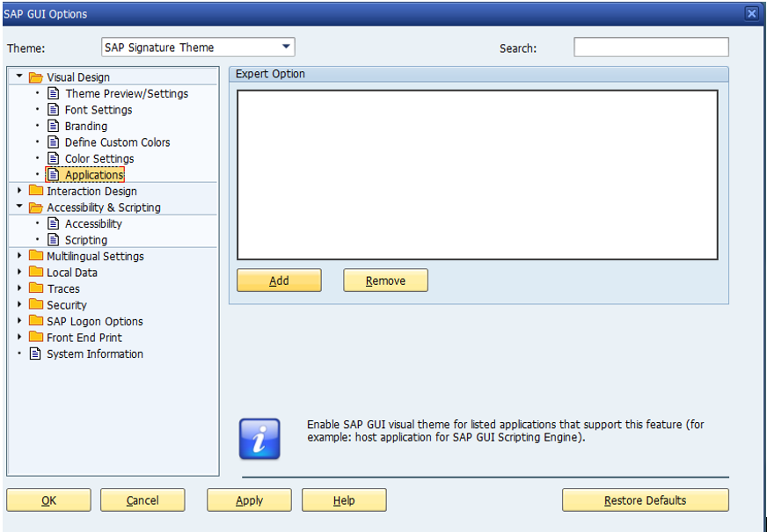Image resolution: width=767 pixels, height=532 pixels.
Task: Close the SAP GUI Options dialog
Action: point(752,13)
